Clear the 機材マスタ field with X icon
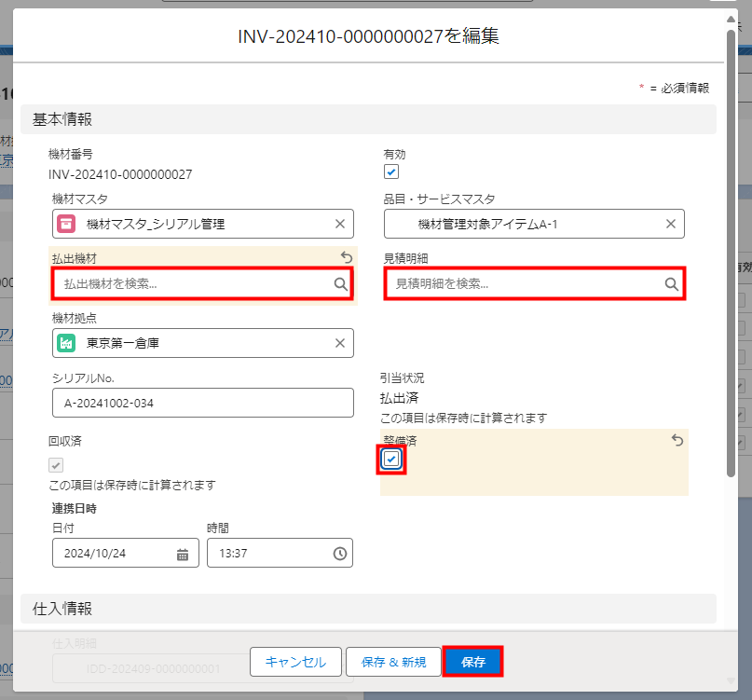 click(x=340, y=224)
